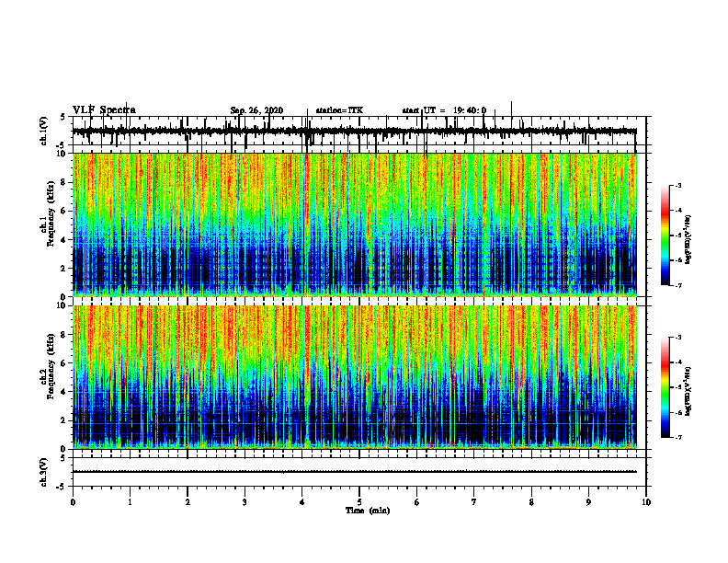Click the "-3" label on ch.1 color bar
This screenshot has height=563, width=728.
[x=678, y=186]
